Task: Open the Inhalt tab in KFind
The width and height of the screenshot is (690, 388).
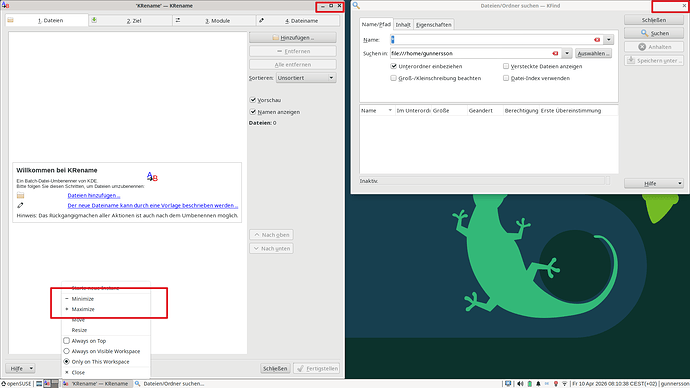Action: [403, 25]
